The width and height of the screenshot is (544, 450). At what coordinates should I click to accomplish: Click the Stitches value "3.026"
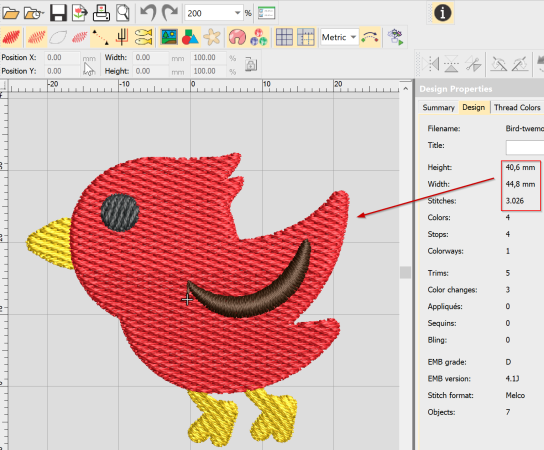click(x=515, y=201)
